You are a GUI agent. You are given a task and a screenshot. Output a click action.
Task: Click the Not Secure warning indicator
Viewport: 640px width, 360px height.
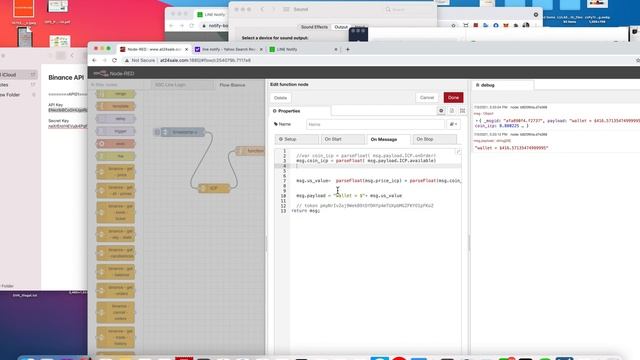pyautogui.click(x=140, y=60)
